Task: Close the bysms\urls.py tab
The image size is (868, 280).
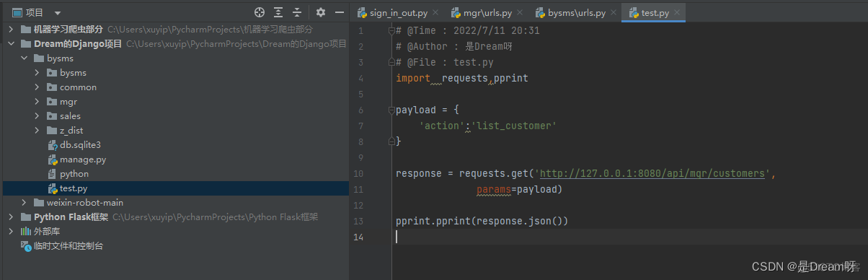Action: pos(613,13)
